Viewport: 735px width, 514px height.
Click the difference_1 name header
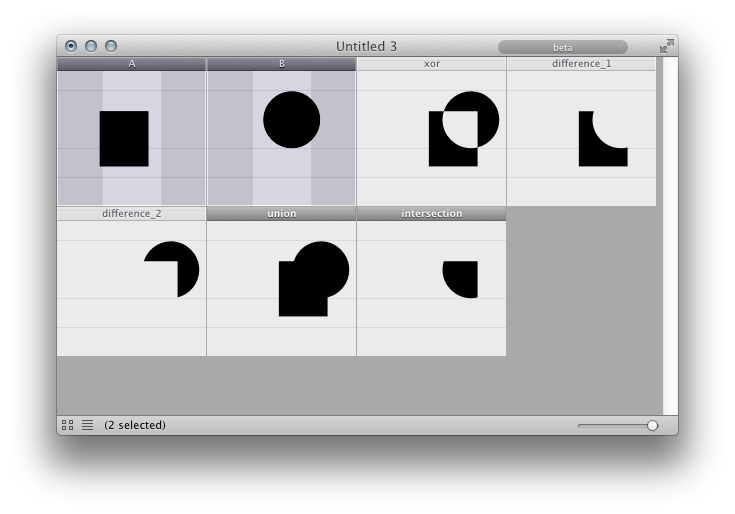coord(581,64)
